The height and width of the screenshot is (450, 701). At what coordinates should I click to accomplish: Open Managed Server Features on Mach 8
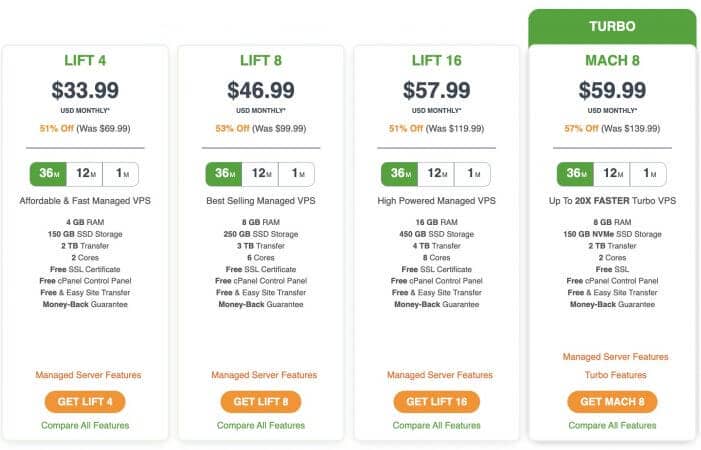(616, 357)
